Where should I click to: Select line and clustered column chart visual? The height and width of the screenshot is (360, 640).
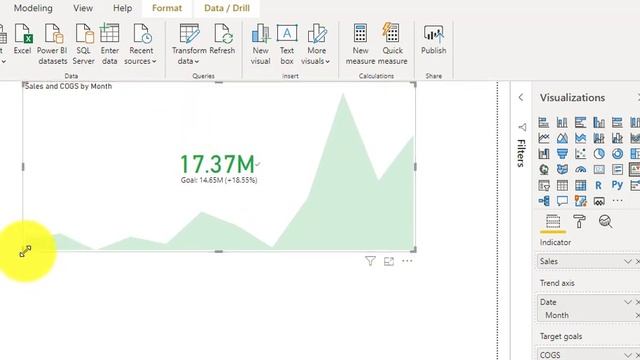(x=617, y=138)
